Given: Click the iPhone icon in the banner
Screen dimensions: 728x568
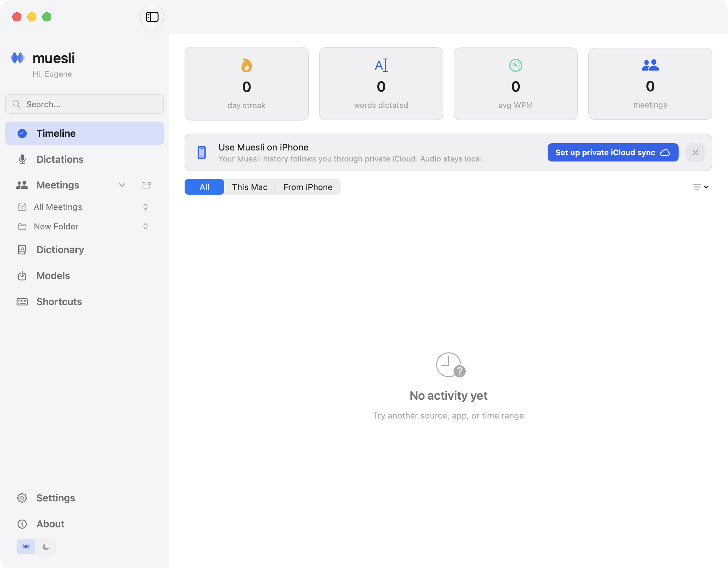Looking at the screenshot, I should click(x=202, y=152).
